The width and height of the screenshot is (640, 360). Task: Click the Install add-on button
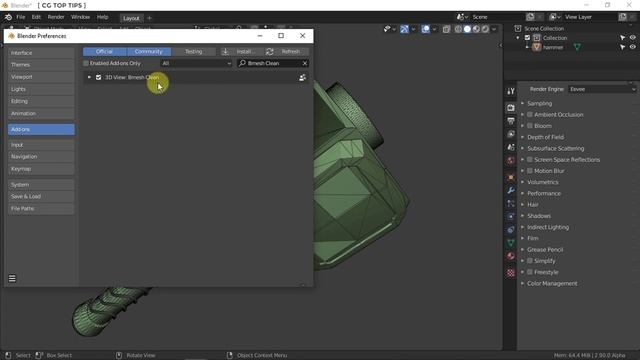click(240, 51)
